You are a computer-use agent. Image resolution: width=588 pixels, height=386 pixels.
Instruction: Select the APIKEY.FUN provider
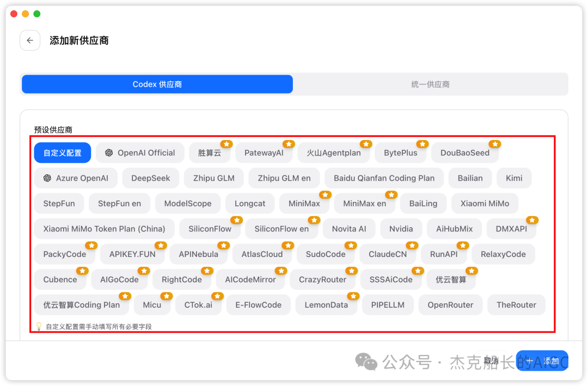point(132,254)
